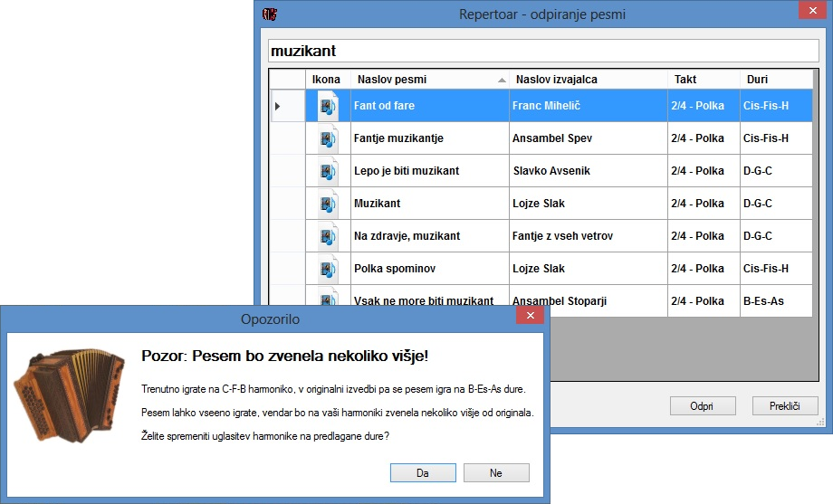The width and height of the screenshot is (833, 504).
Task: Click the row selector arrow for Fant od fare
Action: 278,106
